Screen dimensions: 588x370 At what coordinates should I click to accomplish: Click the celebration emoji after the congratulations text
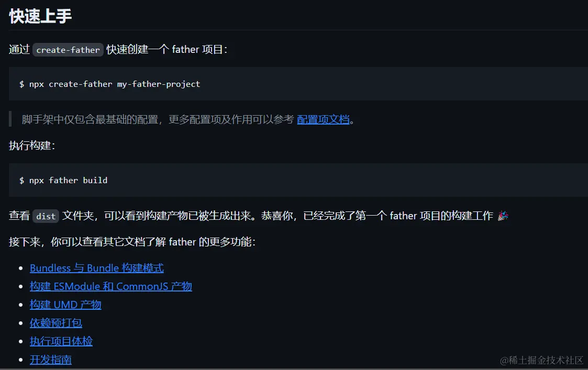click(x=503, y=215)
